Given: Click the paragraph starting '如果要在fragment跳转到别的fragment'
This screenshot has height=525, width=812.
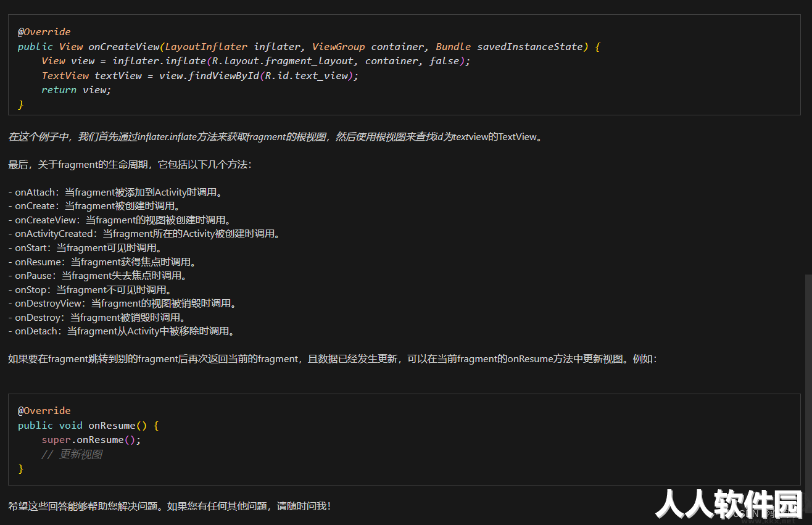Looking at the screenshot, I should 333,359.
